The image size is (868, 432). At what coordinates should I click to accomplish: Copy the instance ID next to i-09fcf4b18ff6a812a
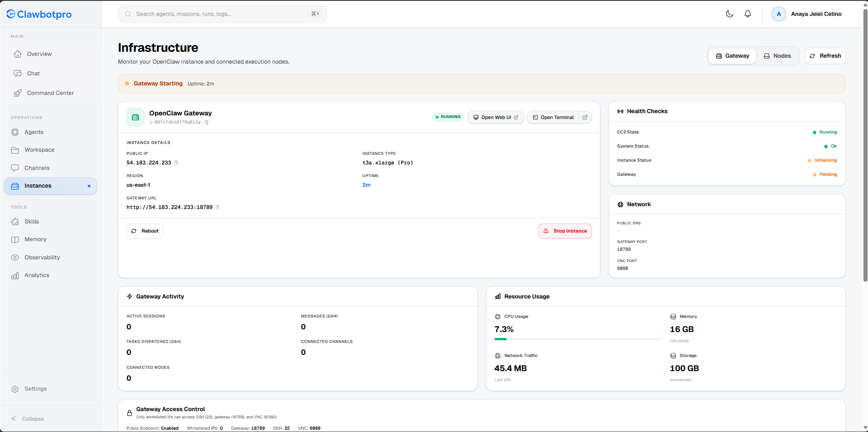point(207,123)
